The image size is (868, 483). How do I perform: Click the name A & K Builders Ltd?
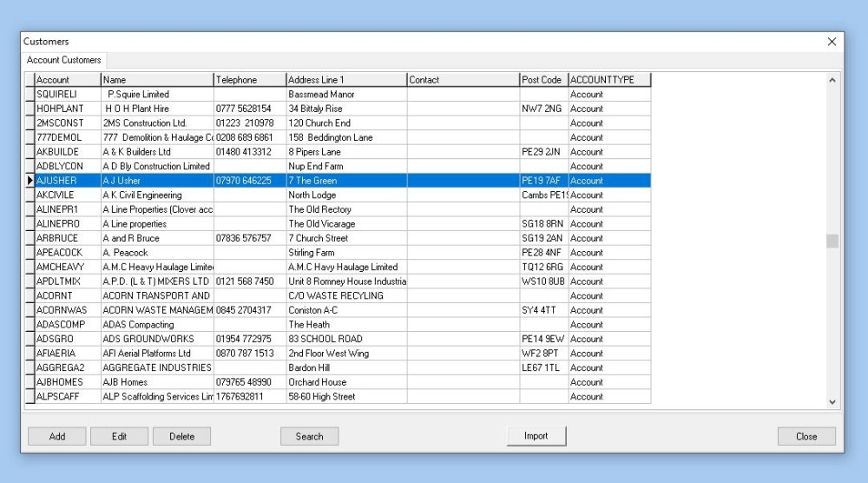click(x=137, y=152)
